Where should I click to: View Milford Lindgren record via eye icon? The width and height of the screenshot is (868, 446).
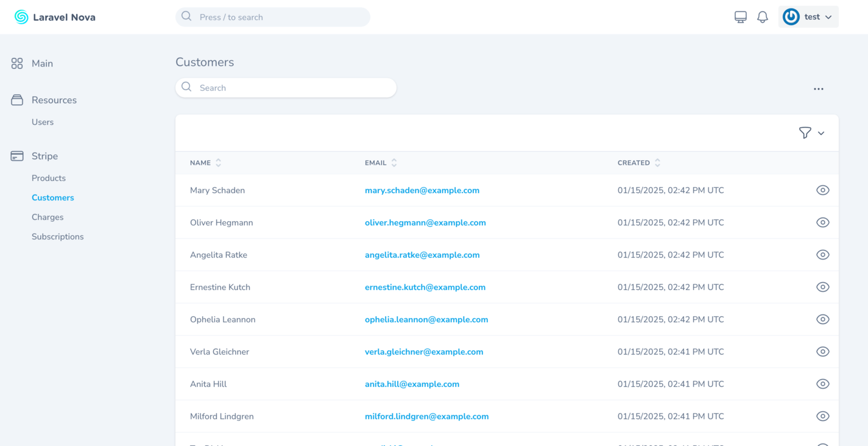pos(823,416)
